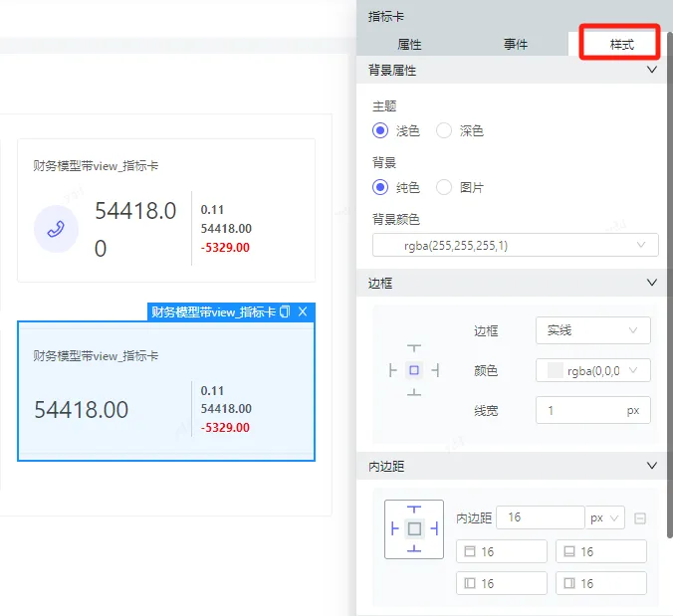Click the first card title 财务模型带view_指标卡
673x616 pixels.
(96, 165)
